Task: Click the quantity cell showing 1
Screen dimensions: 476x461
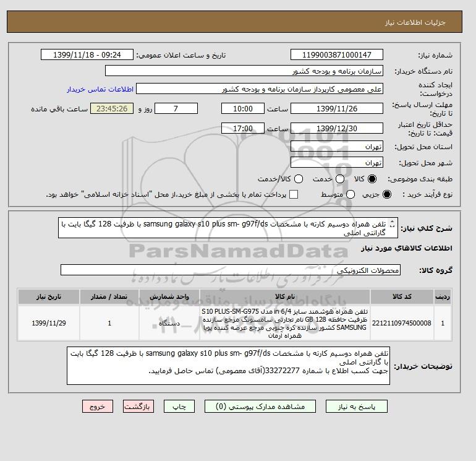Action: [109, 323]
